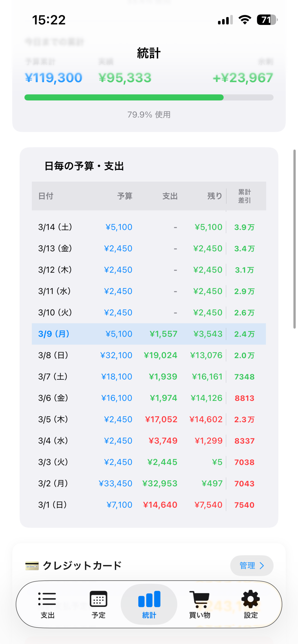Tap the ¥19,024 expense value
The width and height of the screenshot is (298, 644).
pos(161,355)
